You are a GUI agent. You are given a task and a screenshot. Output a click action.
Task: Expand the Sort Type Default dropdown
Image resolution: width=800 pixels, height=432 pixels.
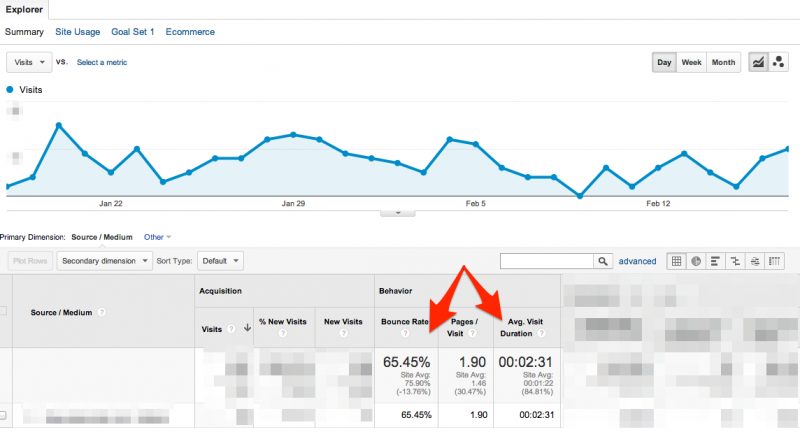[220, 261]
